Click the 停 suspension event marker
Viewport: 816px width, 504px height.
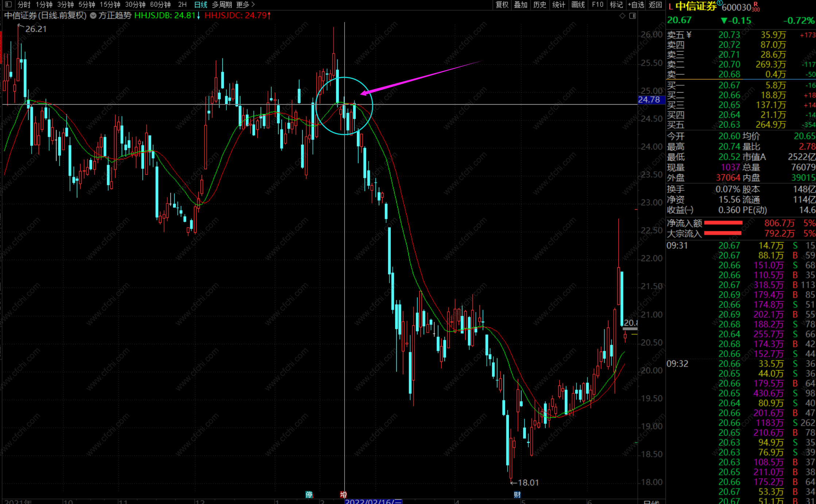309,495
